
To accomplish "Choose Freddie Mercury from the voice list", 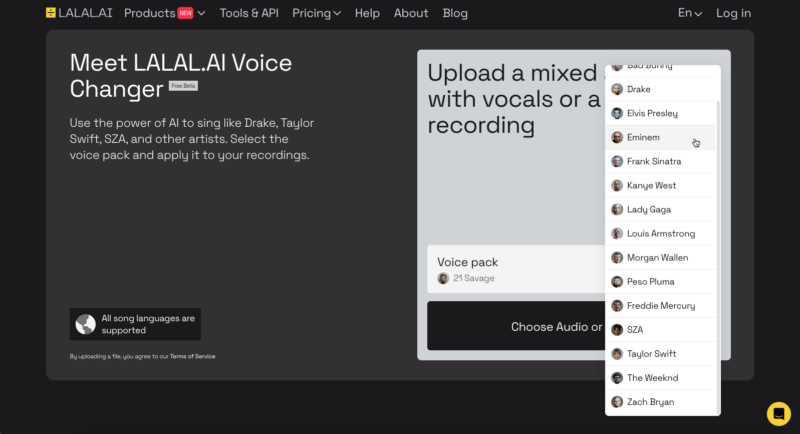I will (x=661, y=305).
